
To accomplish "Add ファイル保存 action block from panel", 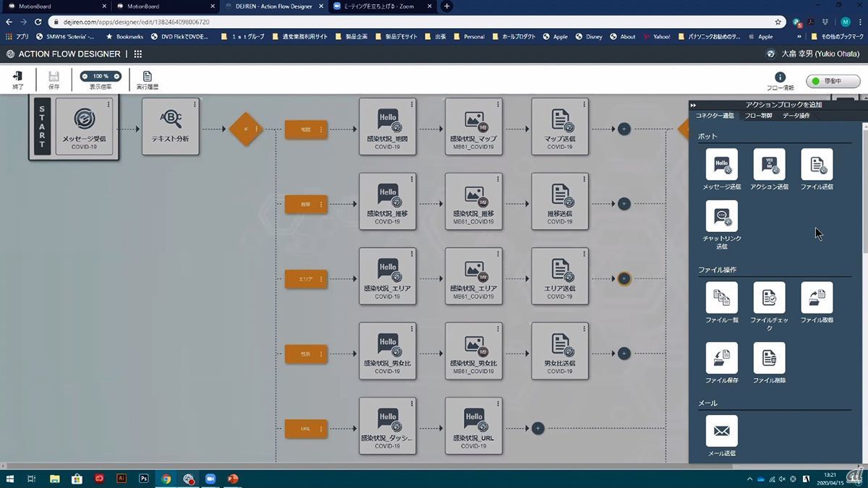I will 722,358.
